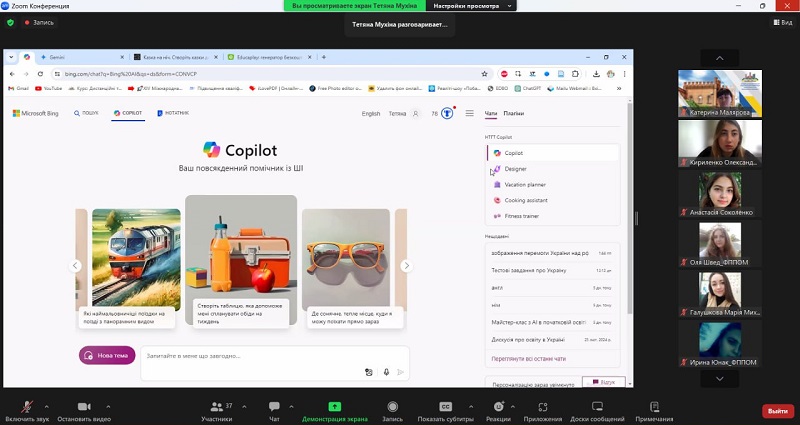Reload the Bing page
Screen dimensions: 800x425
pos(40,74)
